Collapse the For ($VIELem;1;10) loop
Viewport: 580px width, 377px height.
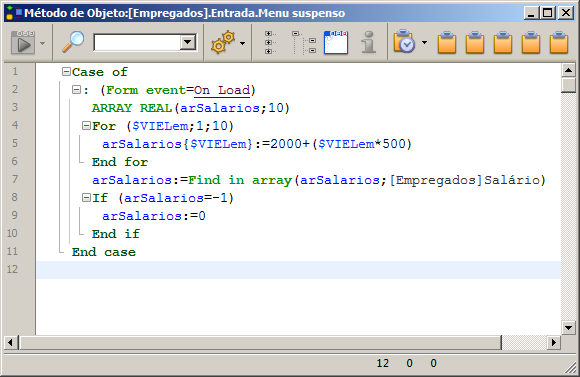86,126
